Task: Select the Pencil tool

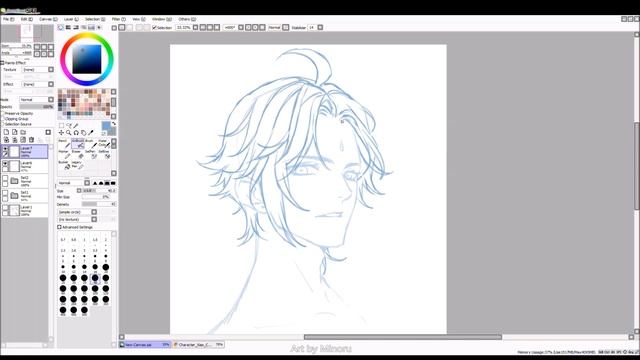Action: (x=64, y=144)
